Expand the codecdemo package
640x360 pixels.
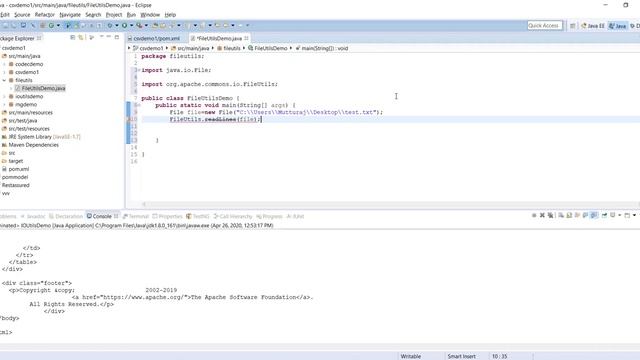4,64
